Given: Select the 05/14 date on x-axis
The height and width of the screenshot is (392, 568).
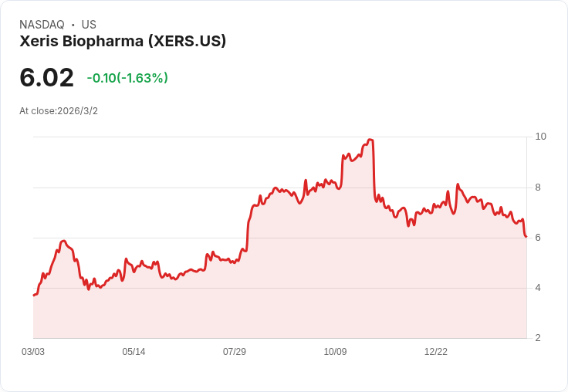Looking at the screenshot, I should 134,352.
